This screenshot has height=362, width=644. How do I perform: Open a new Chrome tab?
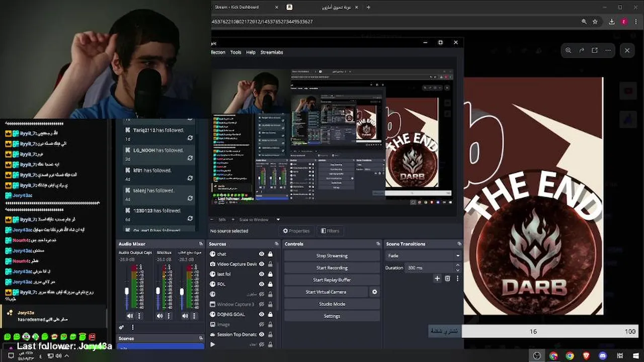click(368, 7)
